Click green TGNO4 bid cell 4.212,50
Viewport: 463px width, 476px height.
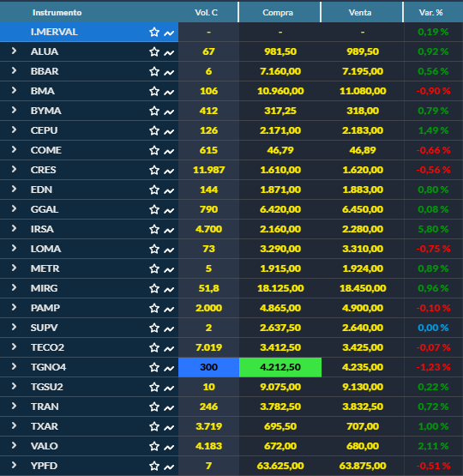[280, 367]
